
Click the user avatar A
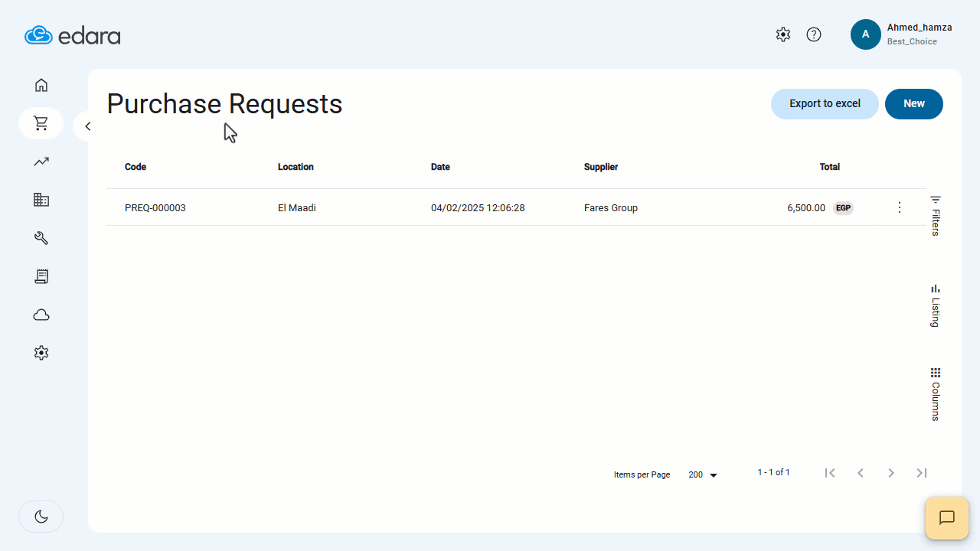pos(866,34)
